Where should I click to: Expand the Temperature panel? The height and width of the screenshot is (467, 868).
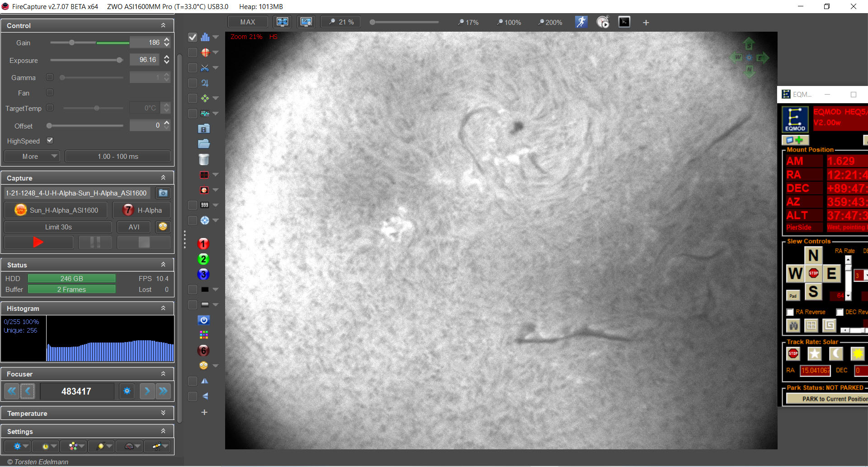[163, 413]
